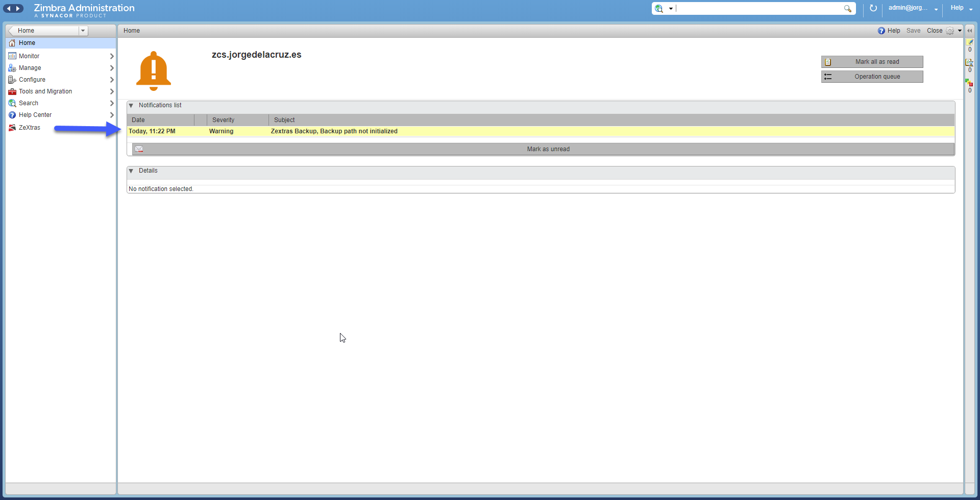Click the Warning severity cell
Viewport: 980px width, 500px height.
pyautogui.click(x=222, y=131)
